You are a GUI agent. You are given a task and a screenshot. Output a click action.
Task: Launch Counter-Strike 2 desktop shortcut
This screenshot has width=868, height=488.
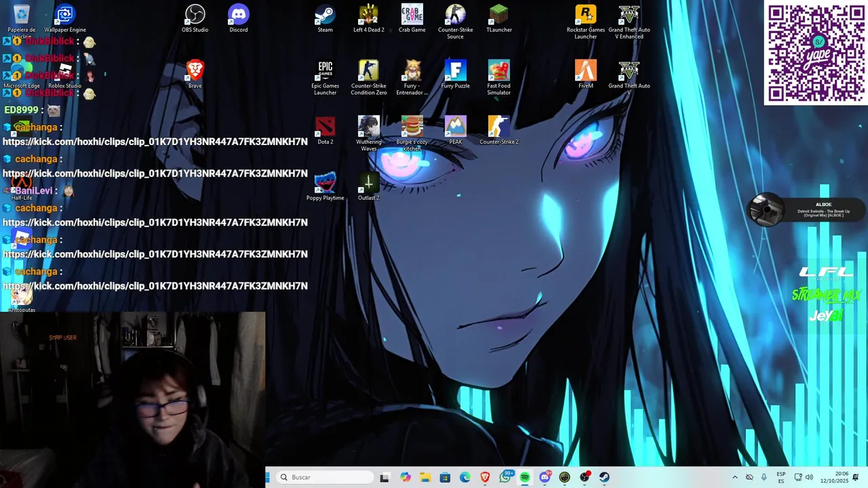click(x=499, y=131)
